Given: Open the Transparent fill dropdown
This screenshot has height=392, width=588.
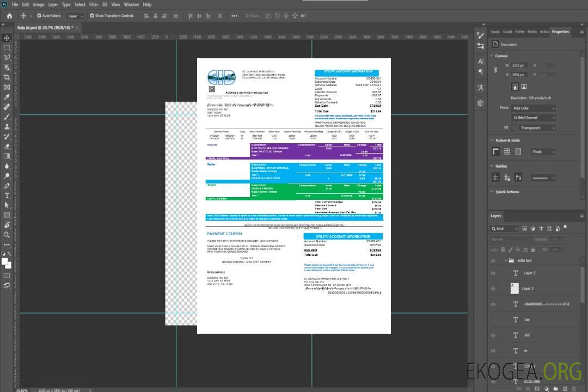Looking at the screenshot, I should (x=537, y=128).
